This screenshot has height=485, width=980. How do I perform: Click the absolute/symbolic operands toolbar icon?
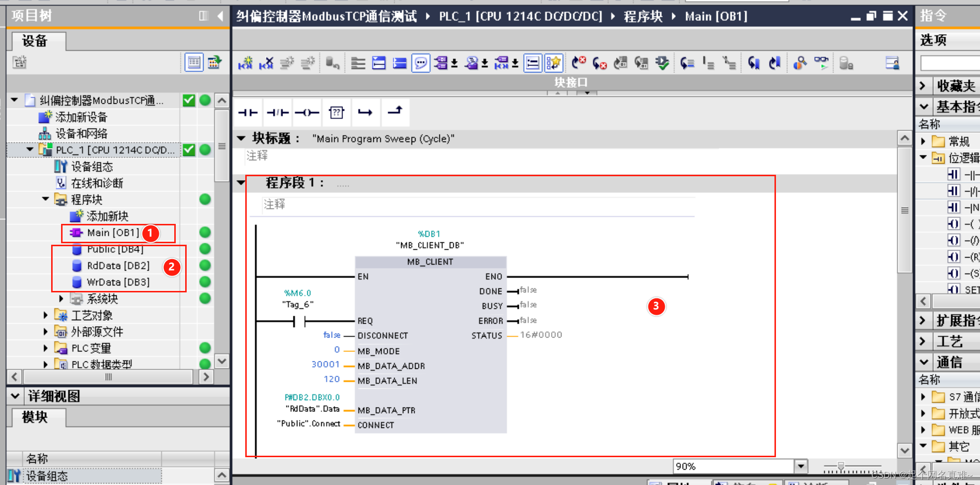point(441,63)
